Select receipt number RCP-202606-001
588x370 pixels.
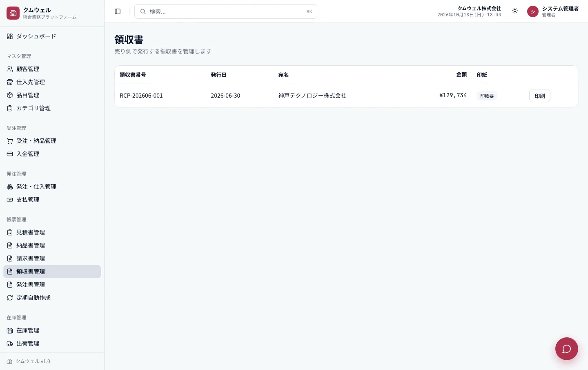(x=141, y=96)
